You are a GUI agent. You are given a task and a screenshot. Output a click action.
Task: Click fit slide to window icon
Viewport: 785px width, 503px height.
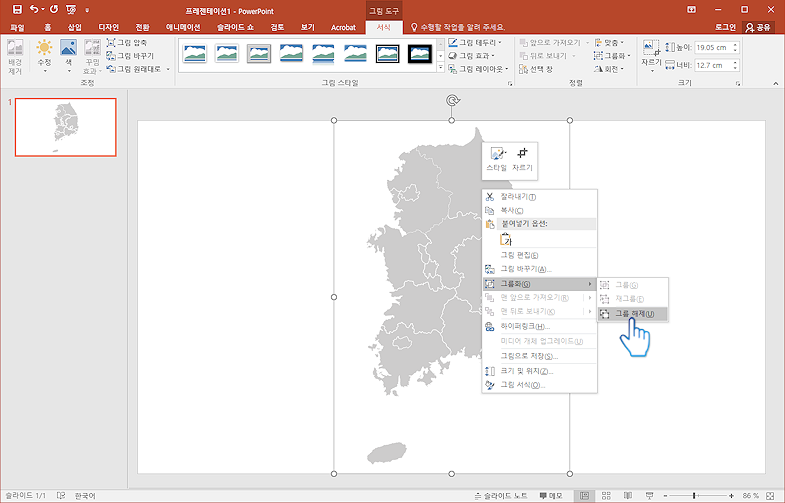[x=771, y=495]
